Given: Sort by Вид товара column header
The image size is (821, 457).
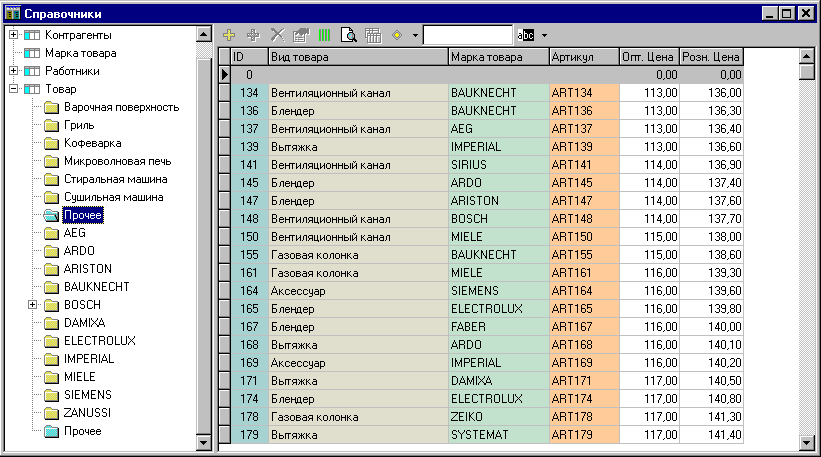Looking at the screenshot, I should pos(359,57).
